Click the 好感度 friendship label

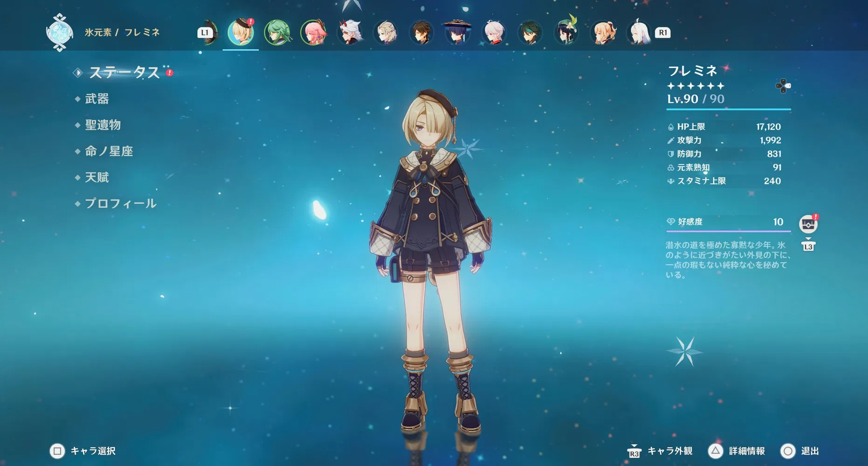point(690,222)
